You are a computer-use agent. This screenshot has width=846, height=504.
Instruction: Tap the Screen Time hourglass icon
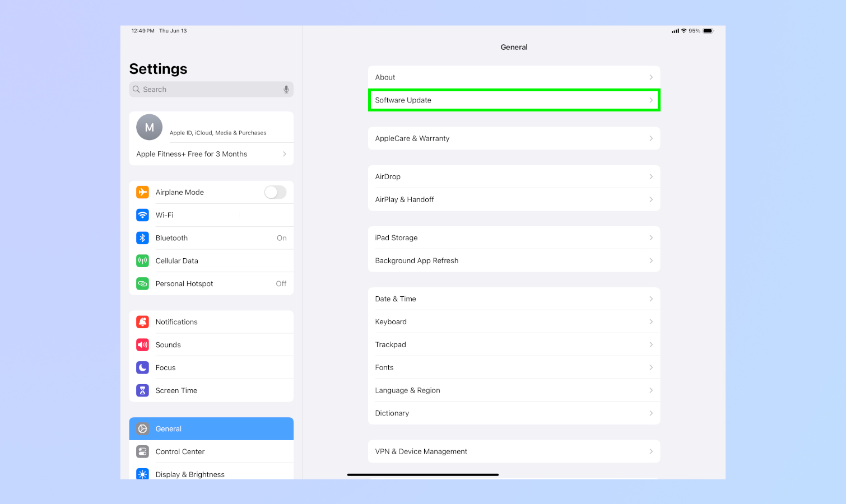coord(142,390)
